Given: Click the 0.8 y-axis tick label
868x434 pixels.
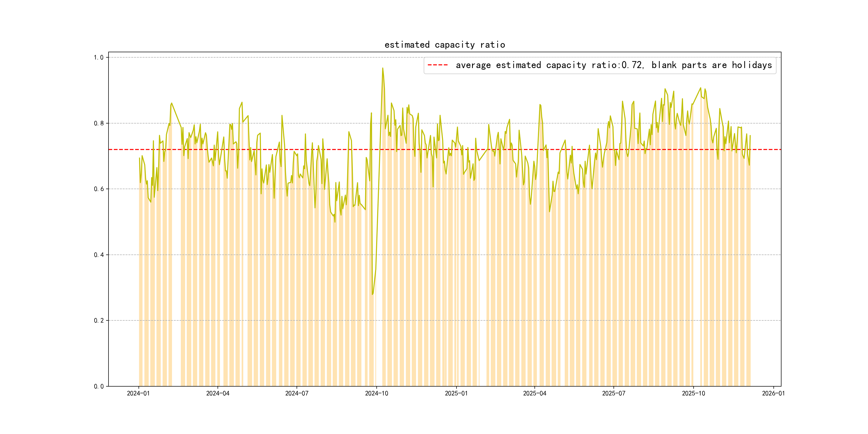Looking at the screenshot, I should click(x=98, y=123).
